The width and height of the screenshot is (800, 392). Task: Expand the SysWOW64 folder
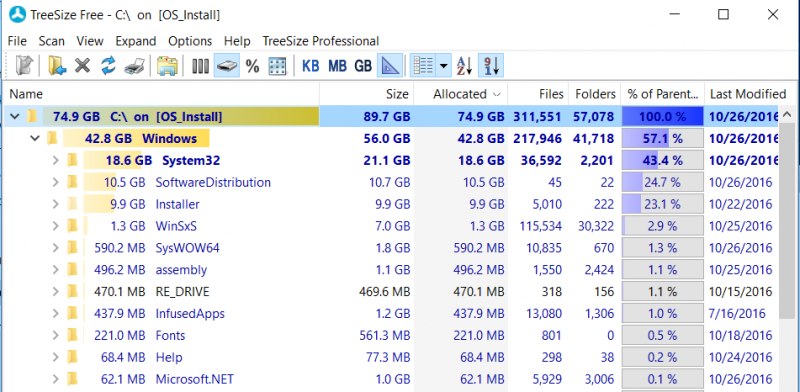click(56, 248)
